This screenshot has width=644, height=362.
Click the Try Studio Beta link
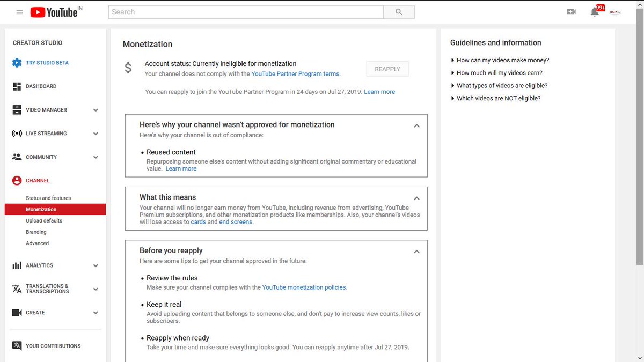click(x=47, y=63)
